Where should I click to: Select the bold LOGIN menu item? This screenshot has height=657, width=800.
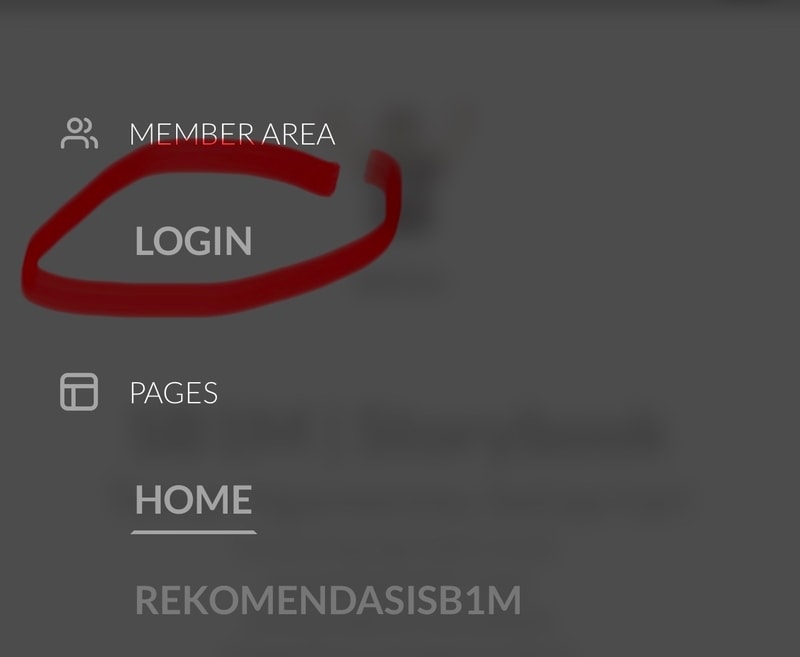tap(193, 241)
